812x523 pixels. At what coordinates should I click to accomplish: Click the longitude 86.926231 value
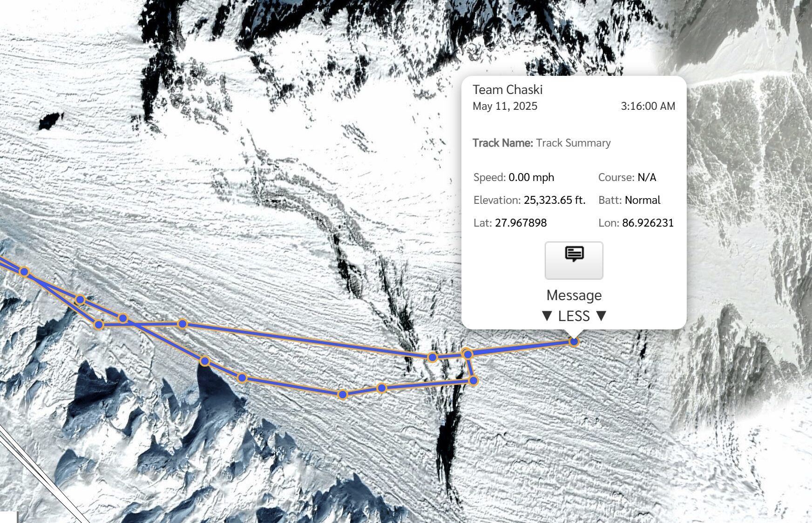(648, 223)
